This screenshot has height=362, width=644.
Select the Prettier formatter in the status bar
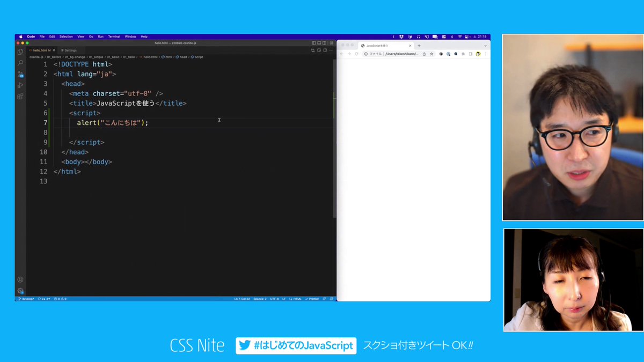312,299
